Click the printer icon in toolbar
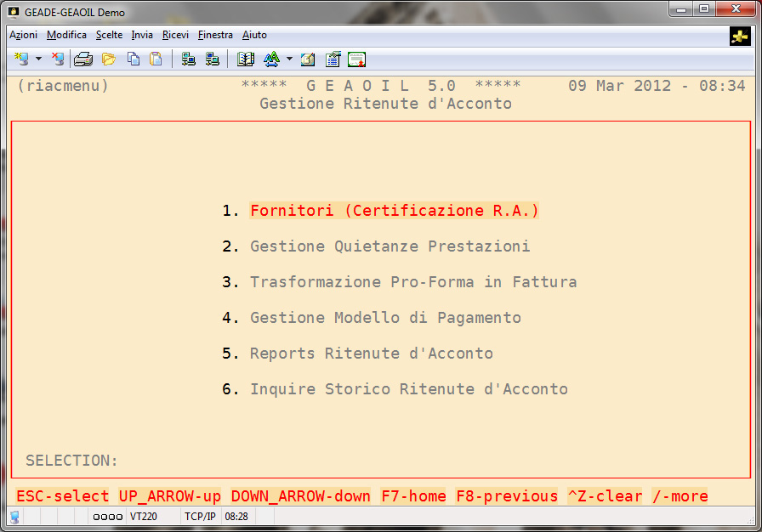The height and width of the screenshot is (532, 762). coord(82,59)
